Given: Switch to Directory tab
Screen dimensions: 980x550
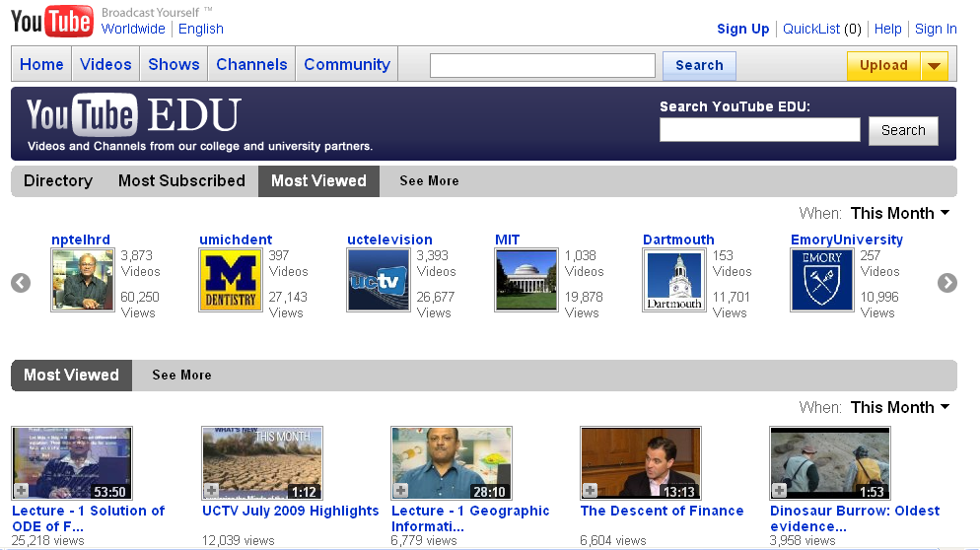Looking at the screenshot, I should [58, 180].
